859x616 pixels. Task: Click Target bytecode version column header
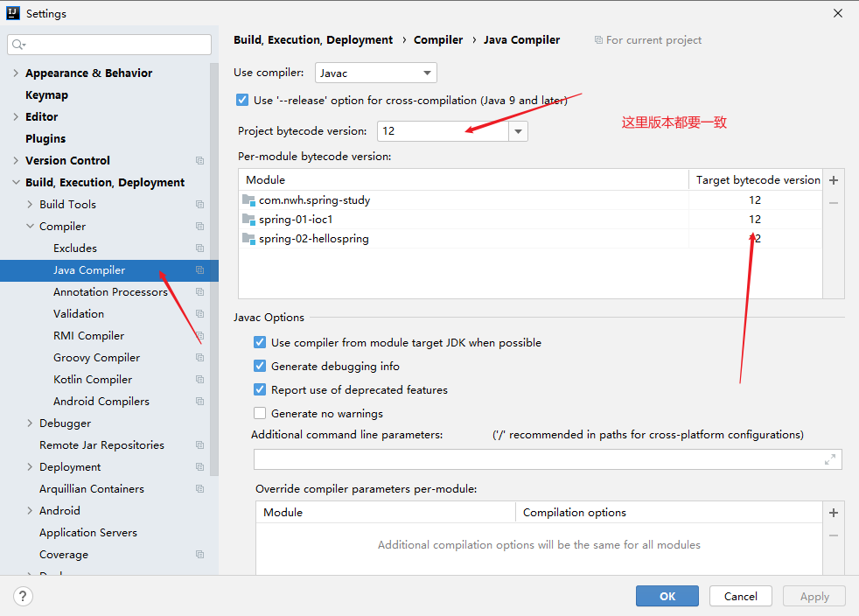(756, 180)
